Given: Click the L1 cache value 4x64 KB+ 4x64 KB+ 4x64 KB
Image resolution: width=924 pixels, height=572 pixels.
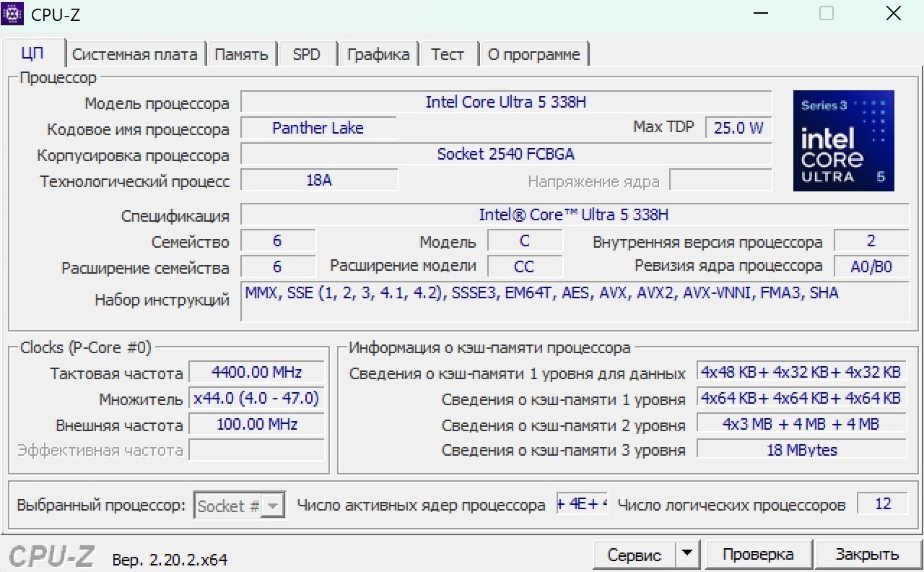Looking at the screenshot, I should [x=801, y=399].
